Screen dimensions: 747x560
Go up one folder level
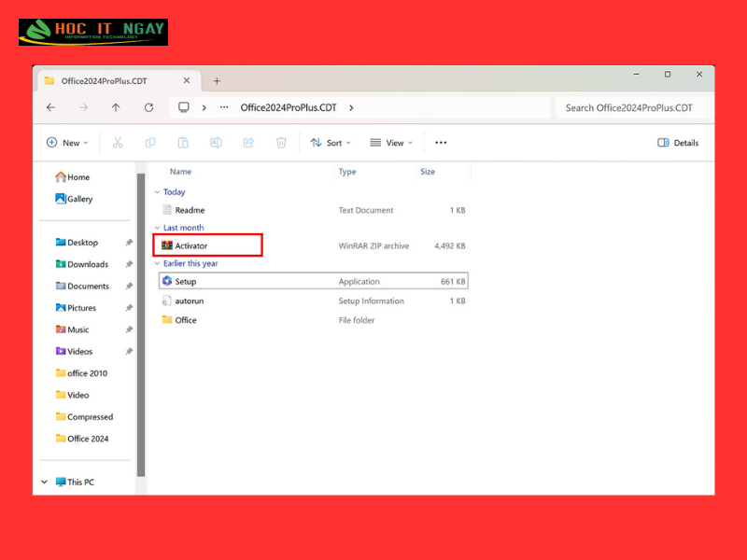click(x=116, y=107)
